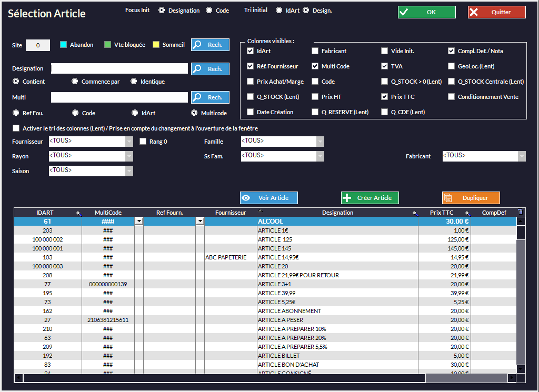Click the magnifier icon in IDART column header
This screenshot has height=392, width=539.
coord(79,213)
